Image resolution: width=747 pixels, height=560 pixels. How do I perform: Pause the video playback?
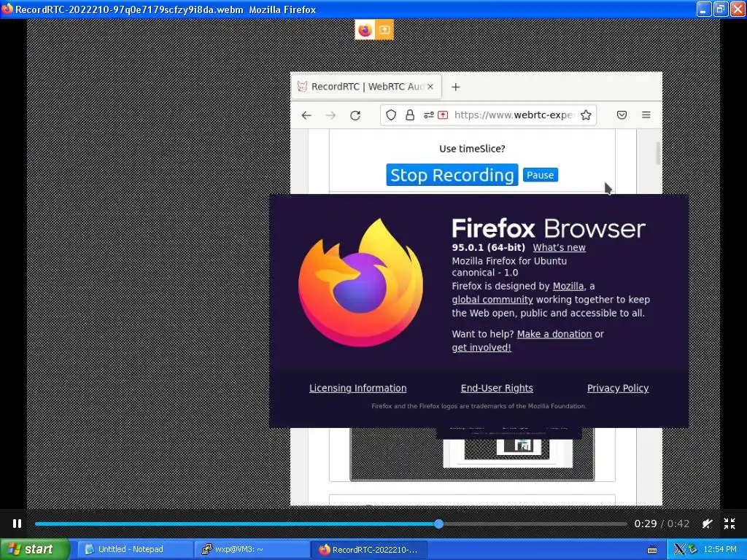click(18, 524)
